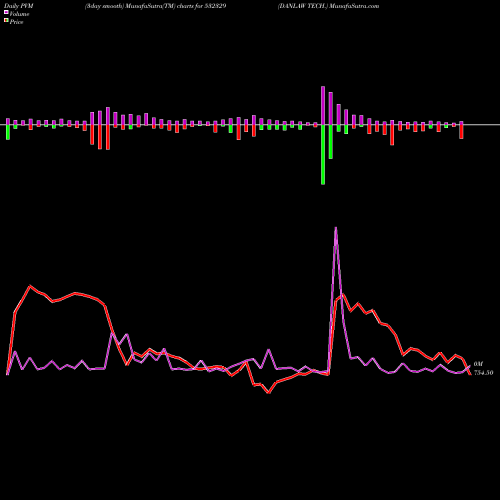Click the '754.50' price value label
The height and width of the screenshot is (500, 500).
483,373
